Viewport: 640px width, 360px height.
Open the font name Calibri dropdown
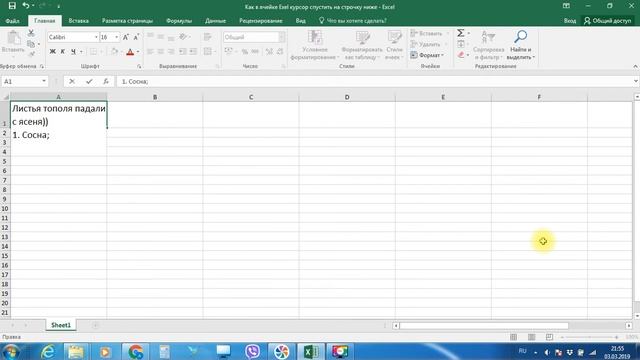click(x=96, y=37)
